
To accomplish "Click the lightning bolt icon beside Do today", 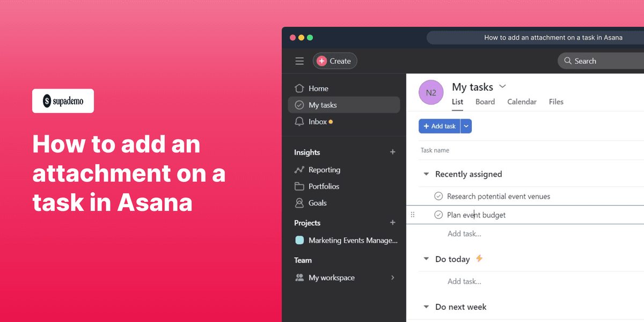I will (x=479, y=259).
